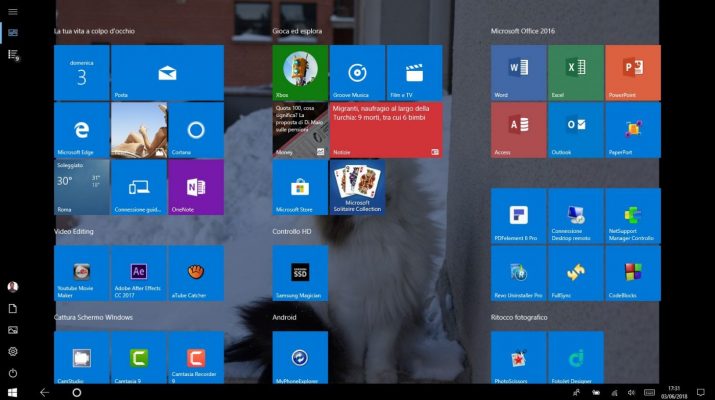Open the red Notizie news tile
715x400 pixels.
tap(386, 130)
